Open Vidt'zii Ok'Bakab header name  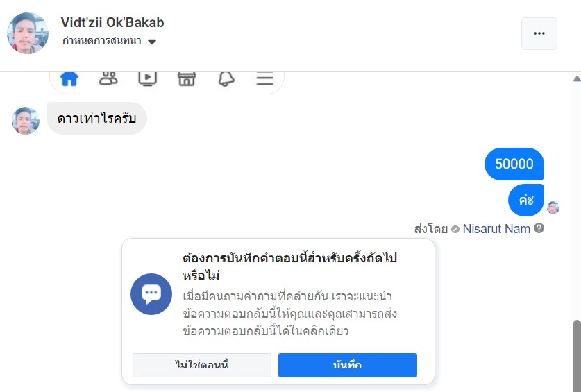112,22
